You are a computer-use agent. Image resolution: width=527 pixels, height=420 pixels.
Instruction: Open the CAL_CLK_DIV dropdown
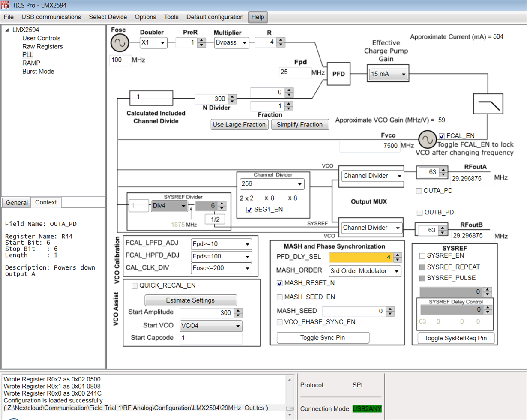click(221, 268)
